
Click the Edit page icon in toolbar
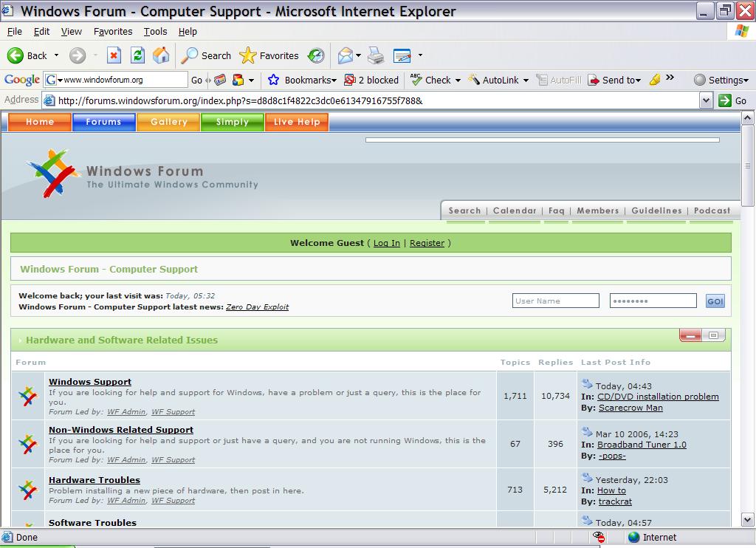tap(402, 55)
